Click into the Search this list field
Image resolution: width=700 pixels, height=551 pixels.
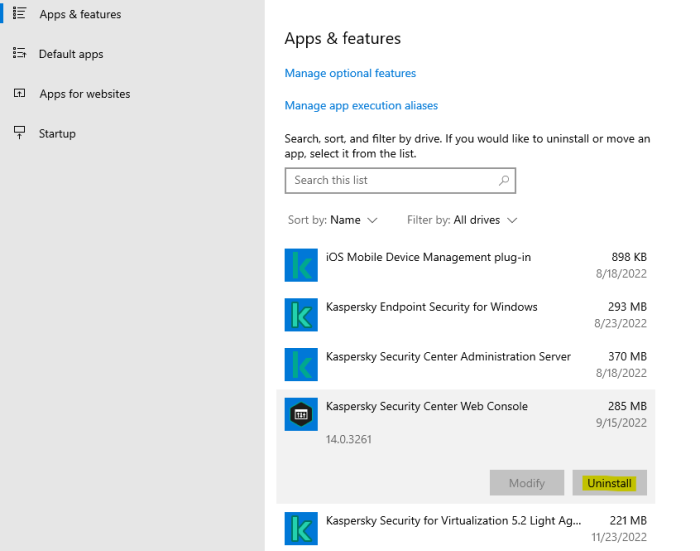coord(390,181)
